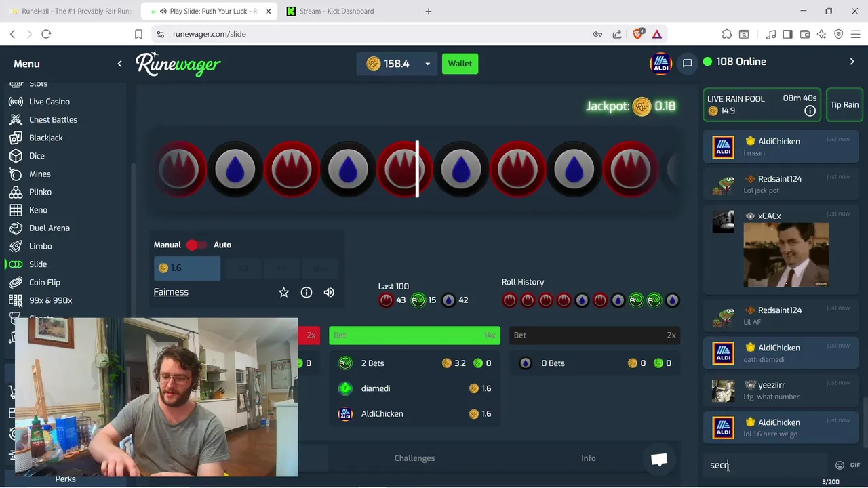Viewport: 868px width, 488px height.
Task: Collapse the chat with right chevron
Action: 852,62
